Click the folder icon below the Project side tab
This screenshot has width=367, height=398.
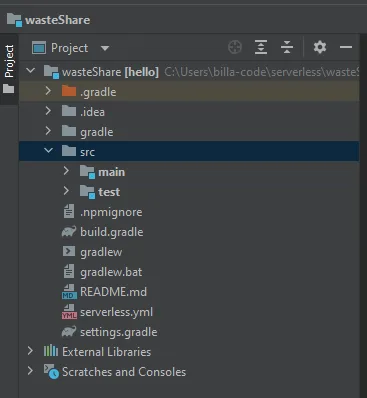9,89
